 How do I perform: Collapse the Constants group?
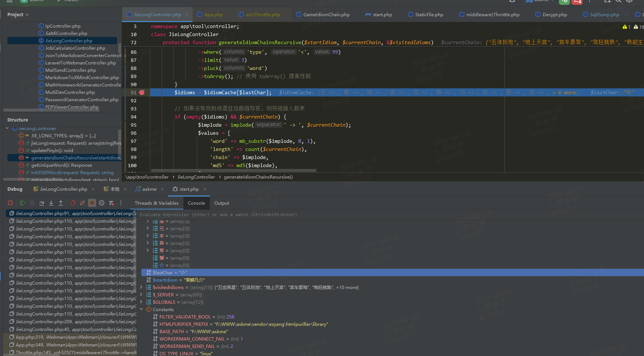(141, 310)
